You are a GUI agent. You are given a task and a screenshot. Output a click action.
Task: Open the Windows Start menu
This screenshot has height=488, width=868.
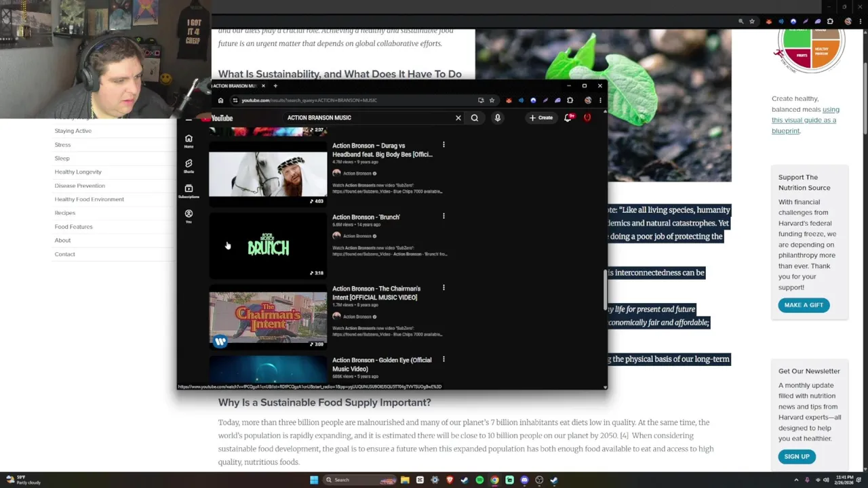[x=314, y=480]
